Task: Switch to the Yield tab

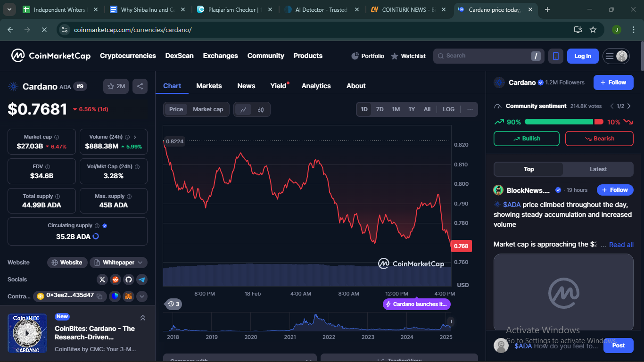Action: tap(278, 86)
